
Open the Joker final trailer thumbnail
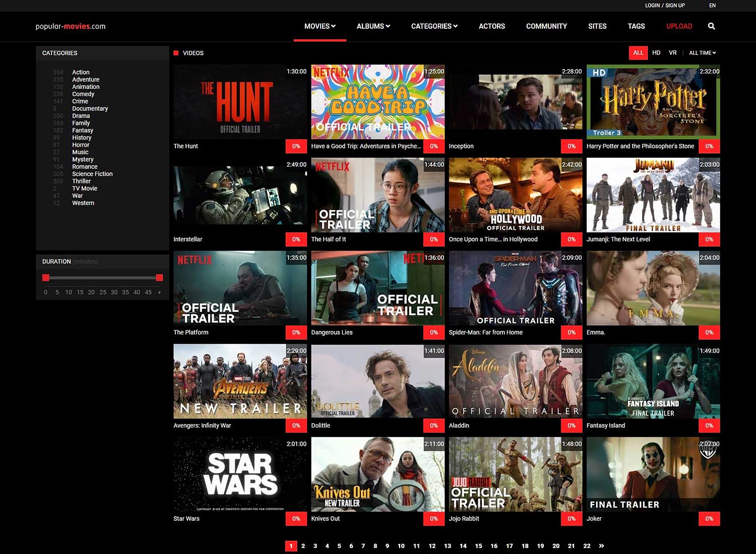653,474
